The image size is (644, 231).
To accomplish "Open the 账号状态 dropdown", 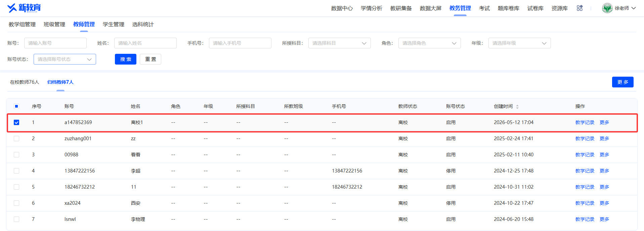I will tap(65, 59).
